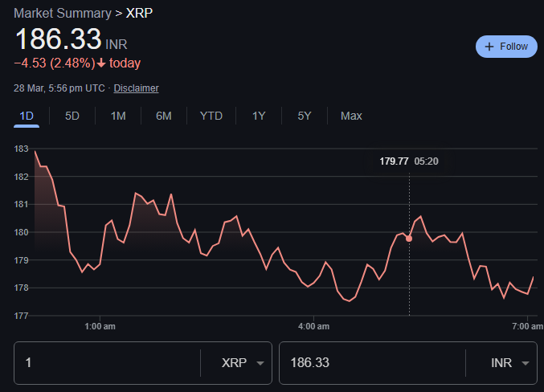Switch to the 6M tab
This screenshot has height=392, width=544.
pos(164,116)
